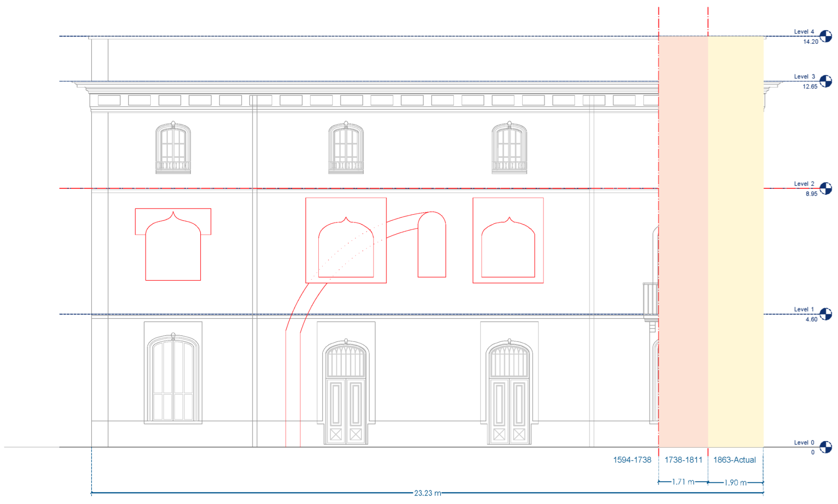Select the red narrow round-arched opening
Image resolution: width=838 pixels, height=504 pixels.
pos(432,248)
